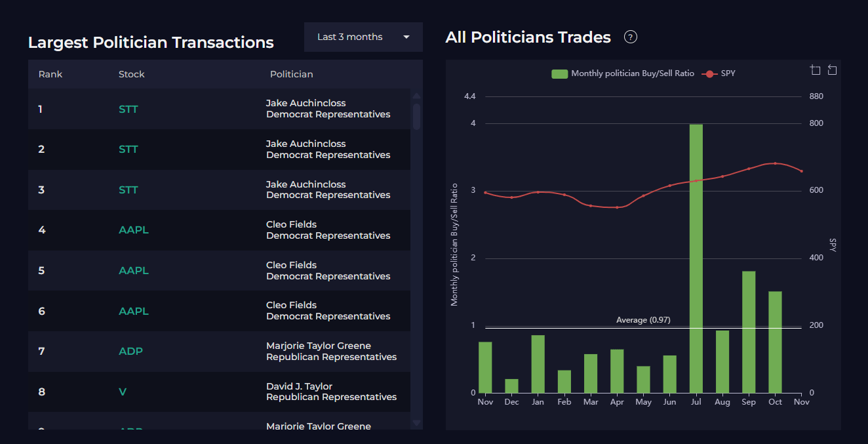
Task: Click the transactions table scrollbar thumb
Action: coord(416,117)
